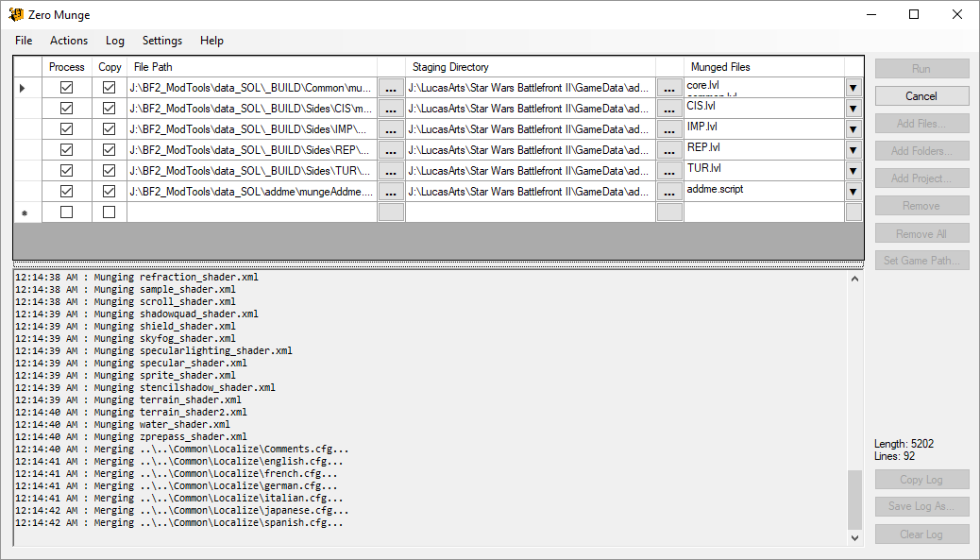Click log line Munging zprepass_shader.xml
This screenshot has width=980, height=560.
[x=130, y=437]
